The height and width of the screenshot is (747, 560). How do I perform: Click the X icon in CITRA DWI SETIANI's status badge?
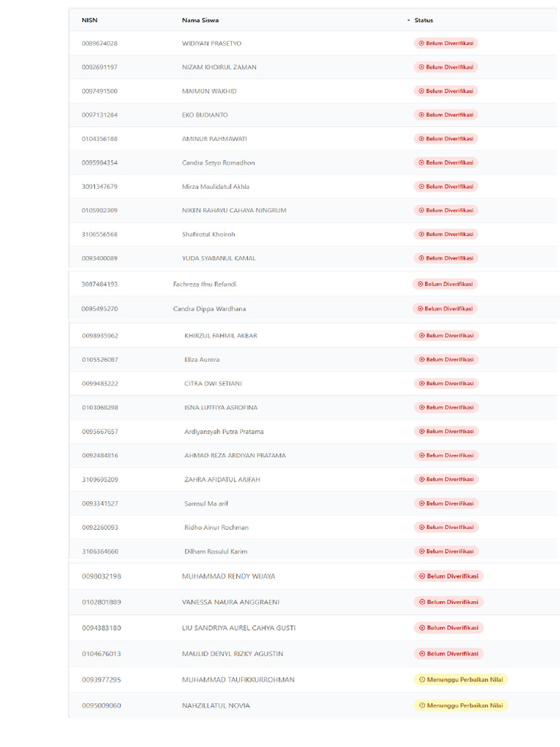421,384
